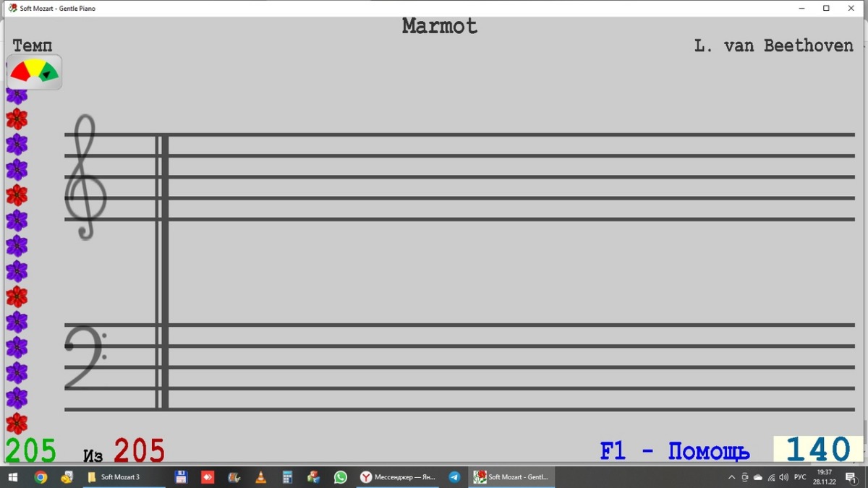Open WhatsApp from the taskbar
The width and height of the screenshot is (868, 488).
pyautogui.click(x=340, y=477)
